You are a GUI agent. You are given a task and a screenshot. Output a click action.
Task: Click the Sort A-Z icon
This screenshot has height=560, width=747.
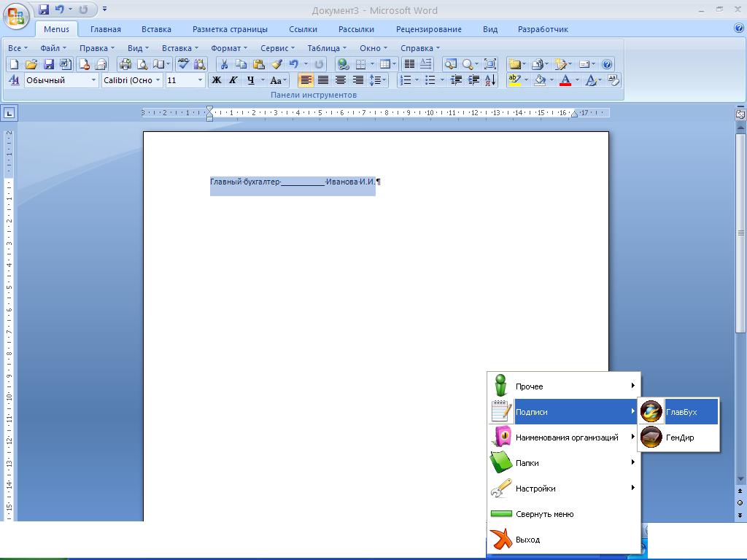click(490, 80)
